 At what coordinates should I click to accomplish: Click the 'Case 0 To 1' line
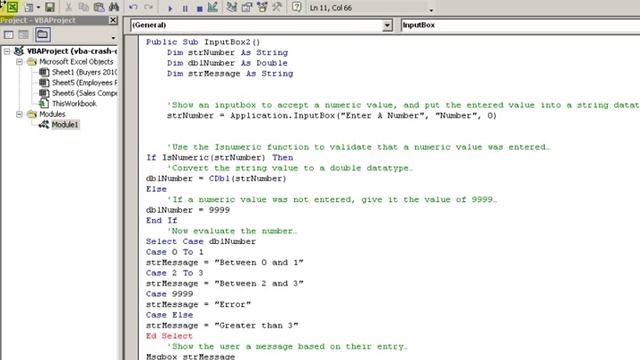pos(175,252)
